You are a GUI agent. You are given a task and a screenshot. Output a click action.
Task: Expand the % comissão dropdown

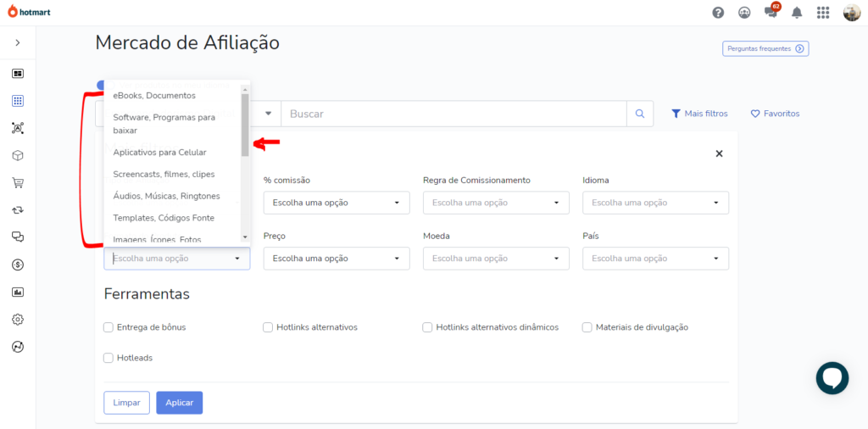click(337, 203)
